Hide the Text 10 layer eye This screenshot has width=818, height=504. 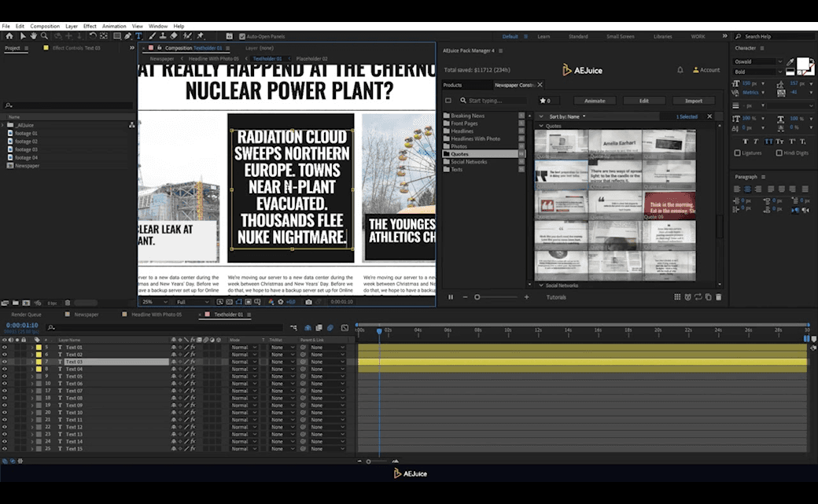point(5,412)
